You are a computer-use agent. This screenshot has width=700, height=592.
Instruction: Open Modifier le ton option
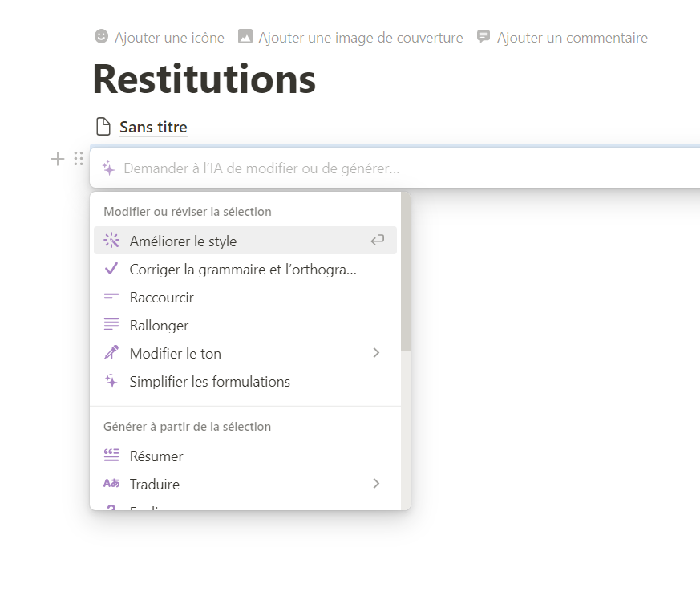point(245,353)
